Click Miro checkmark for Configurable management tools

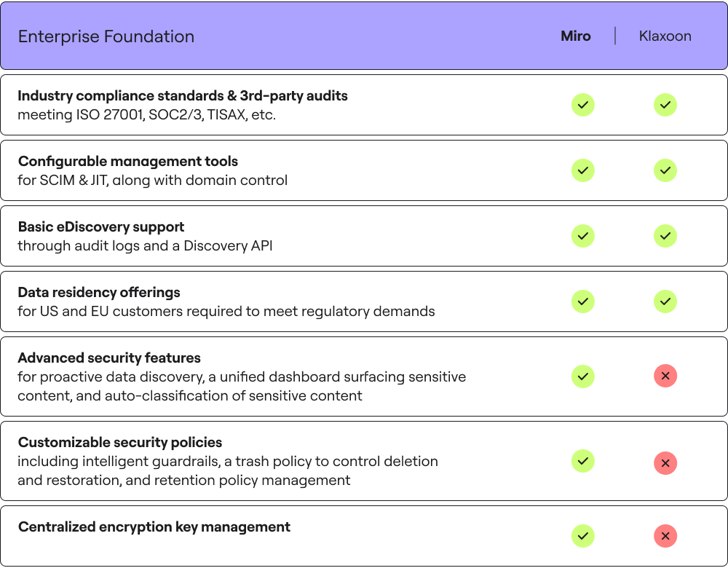tap(582, 170)
